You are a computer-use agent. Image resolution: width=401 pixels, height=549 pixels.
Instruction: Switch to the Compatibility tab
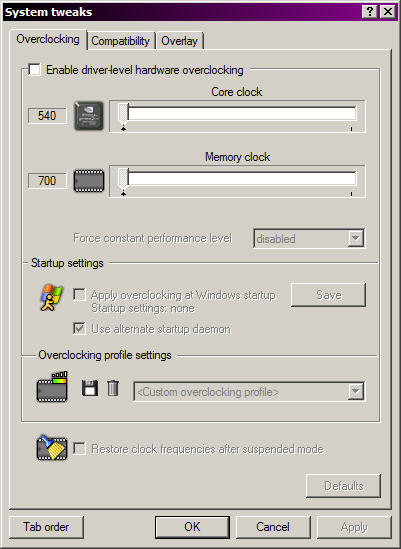120,41
